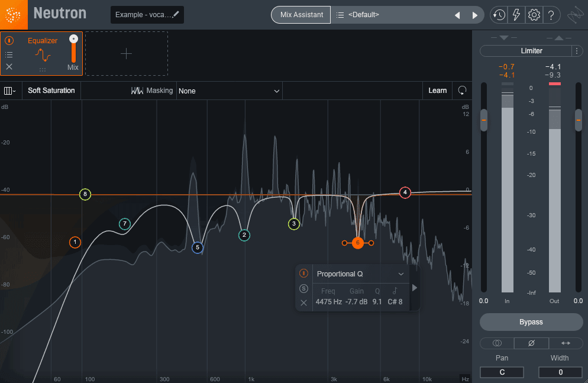Delete band 6 with popup X
This screenshot has height=383, width=588.
point(303,302)
